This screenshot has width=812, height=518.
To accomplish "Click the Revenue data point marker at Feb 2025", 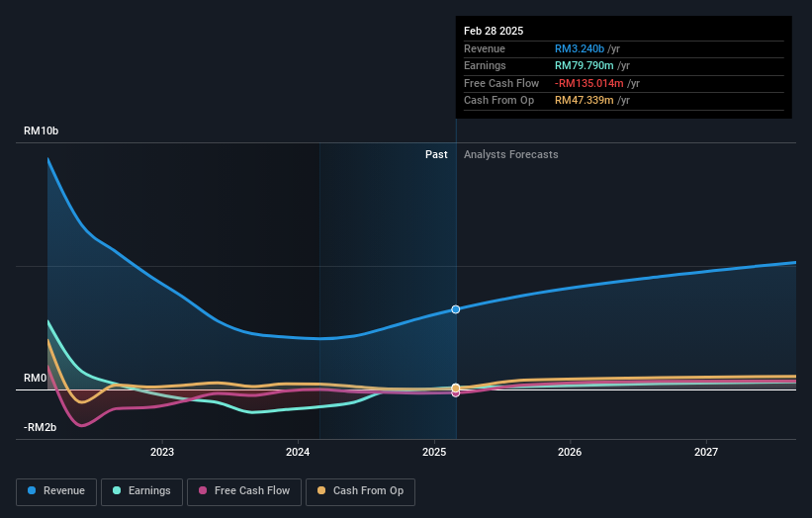I will tap(456, 309).
